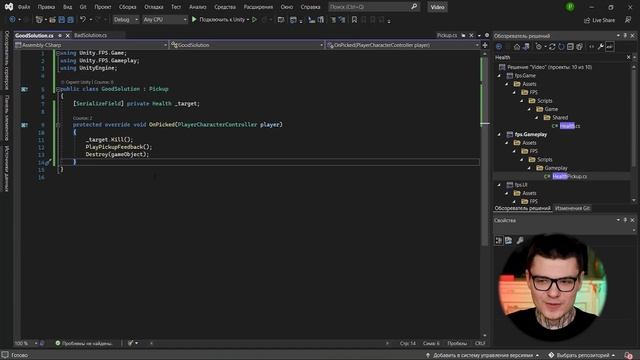The height and width of the screenshot is (360, 640).
Task: Collapse the fps.Game project node
Action: point(499,76)
